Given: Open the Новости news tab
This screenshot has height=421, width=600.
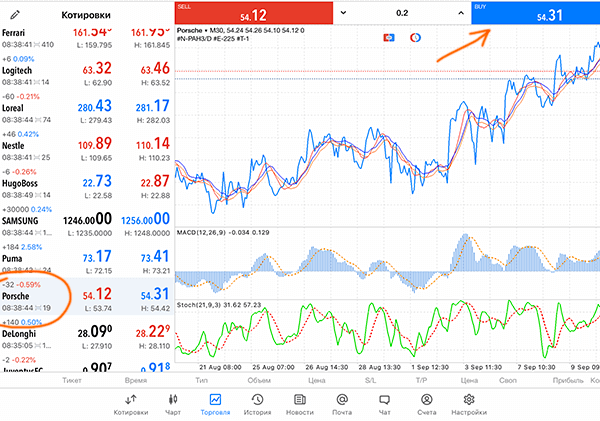Looking at the screenshot, I should point(300,404).
